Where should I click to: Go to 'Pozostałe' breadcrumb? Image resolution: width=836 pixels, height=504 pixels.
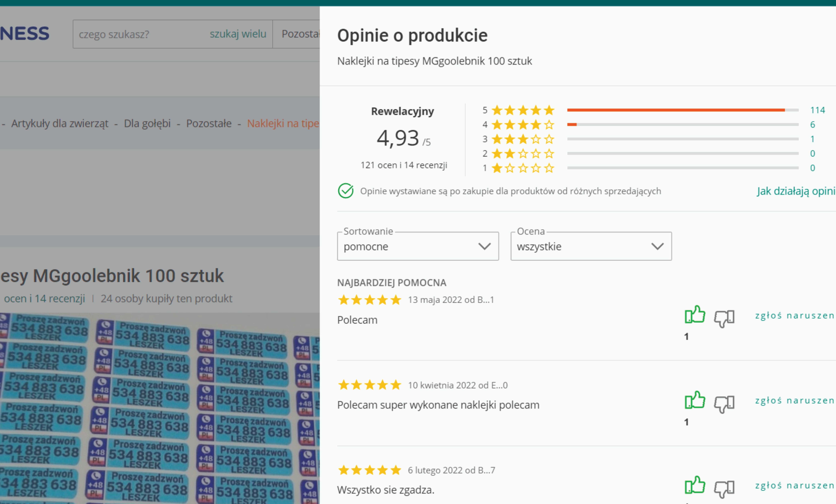tap(209, 123)
